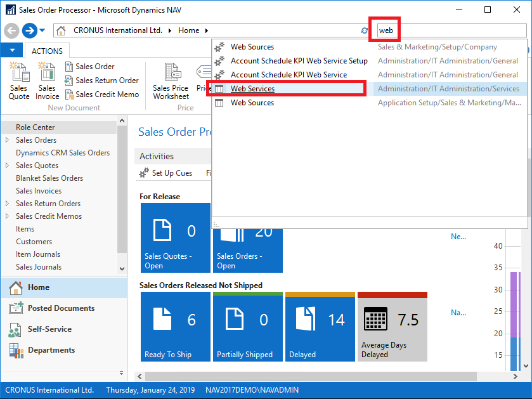Click the date in the status bar
This screenshot has width=532, height=399.
[x=150, y=390]
